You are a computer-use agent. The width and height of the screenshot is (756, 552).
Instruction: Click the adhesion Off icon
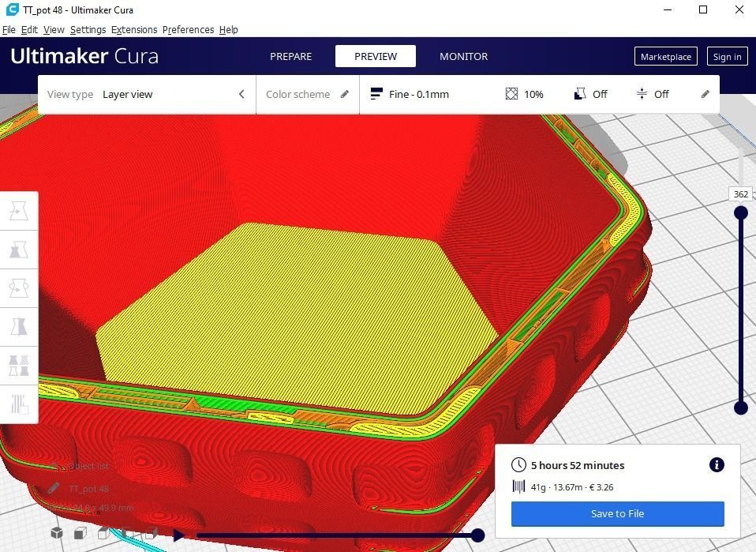coord(642,94)
